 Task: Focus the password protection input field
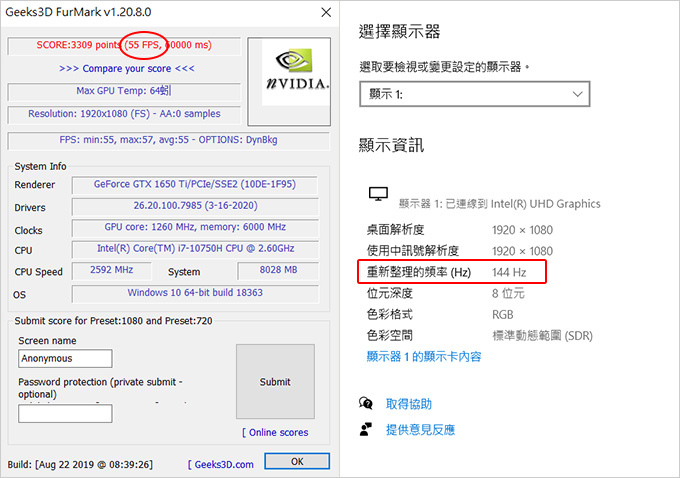click(65, 413)
